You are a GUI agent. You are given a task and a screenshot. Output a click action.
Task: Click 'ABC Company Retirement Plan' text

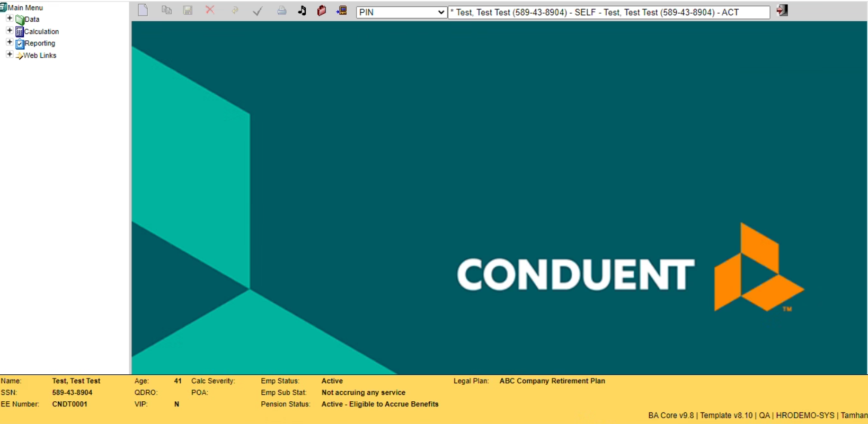[x=552, y=381]
